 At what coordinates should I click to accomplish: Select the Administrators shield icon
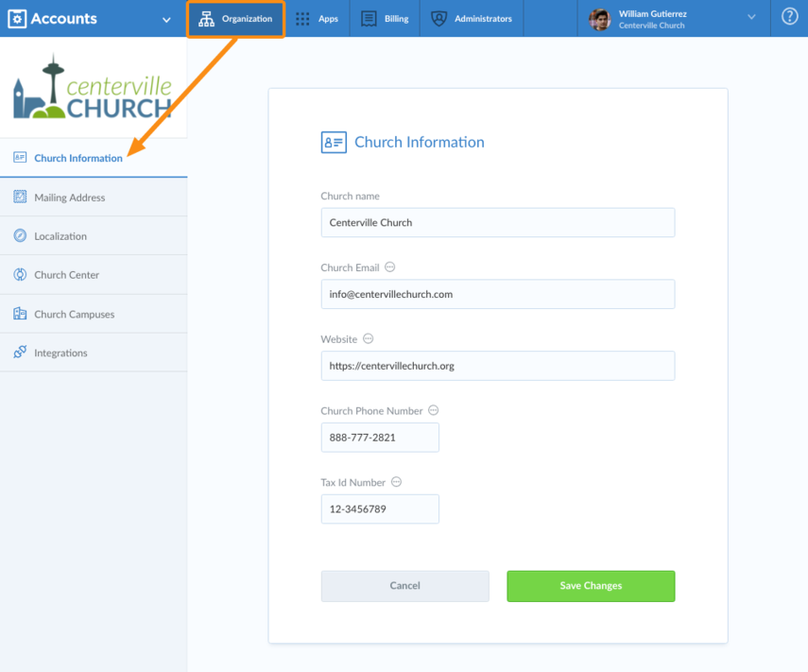point(438,18)
